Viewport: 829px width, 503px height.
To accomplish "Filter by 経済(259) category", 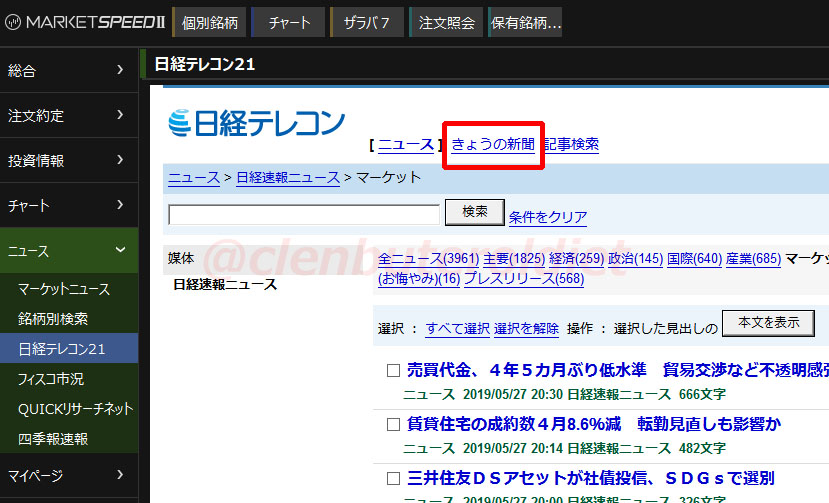I will [576, 259].
